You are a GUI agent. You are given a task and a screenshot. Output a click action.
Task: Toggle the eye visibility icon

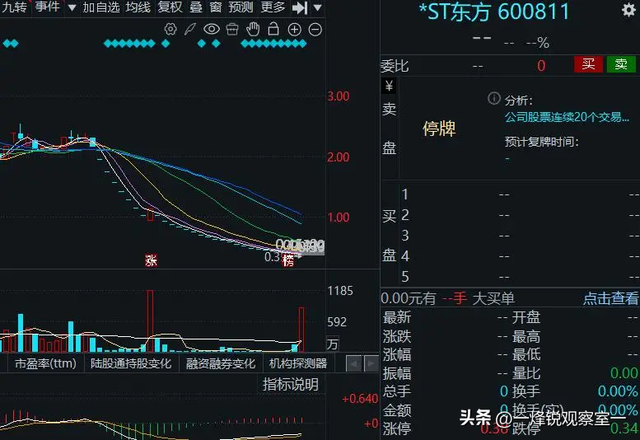(x=211, y=29)
